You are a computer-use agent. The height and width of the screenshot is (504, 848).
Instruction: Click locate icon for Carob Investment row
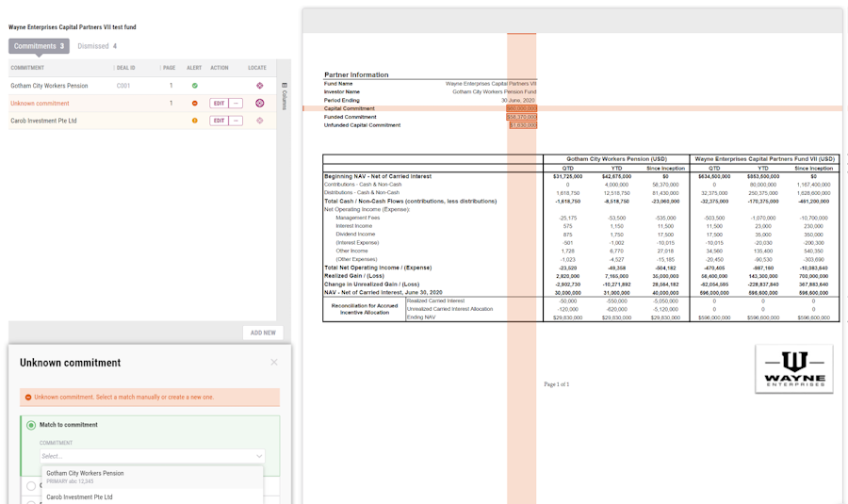click(x=260, y=121)
